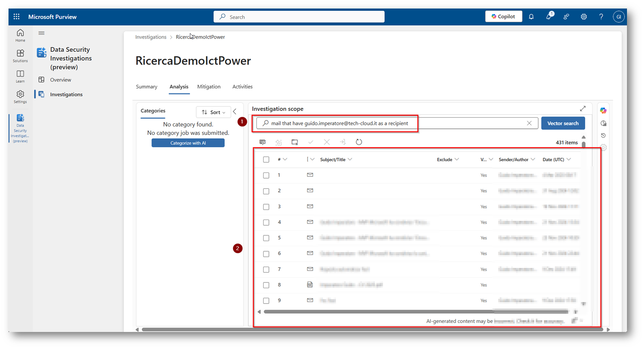Click the arrow-to-bar icon in toolbar

pos(343,142)
